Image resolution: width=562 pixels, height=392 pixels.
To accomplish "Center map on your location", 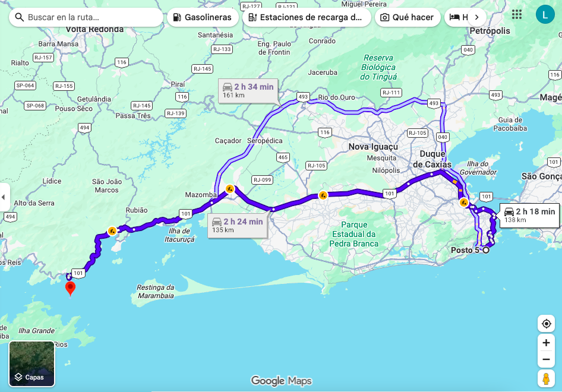I will [x=546, y=324].
